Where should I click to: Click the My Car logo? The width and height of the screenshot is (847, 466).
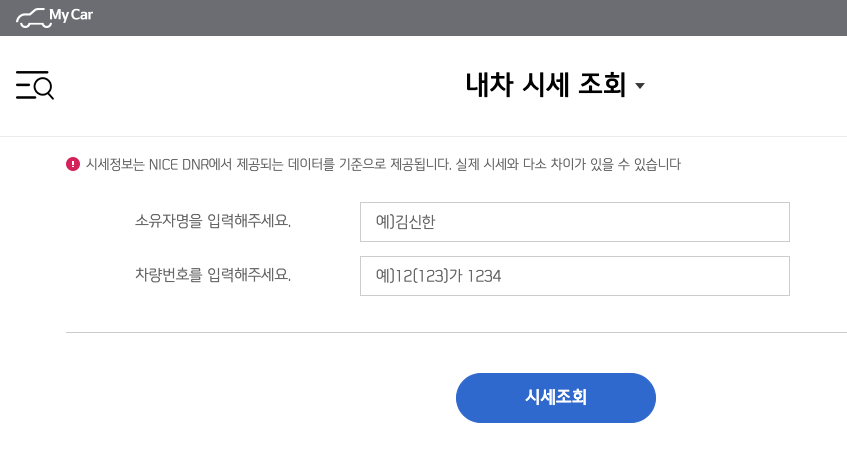(x=55, y=17)
